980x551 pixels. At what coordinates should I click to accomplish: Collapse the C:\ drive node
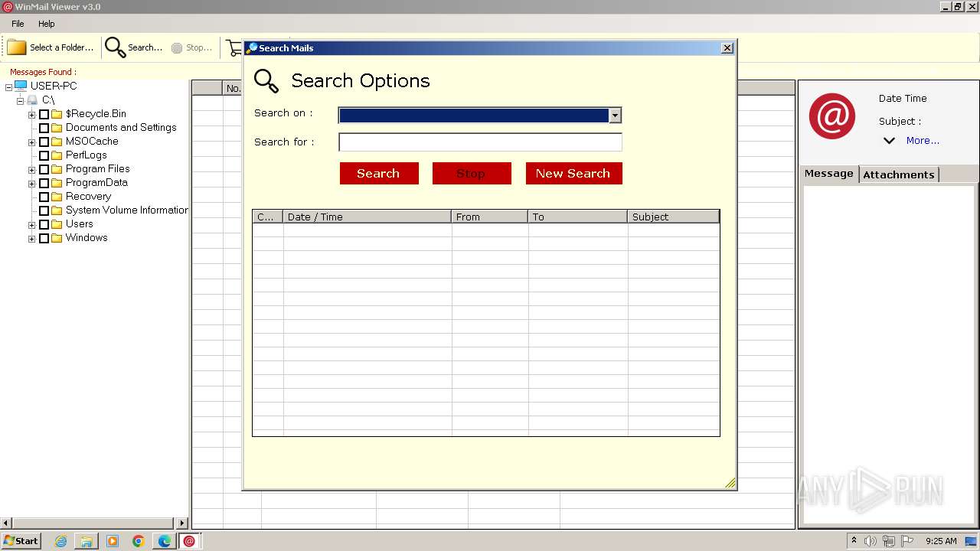(20, 101)
